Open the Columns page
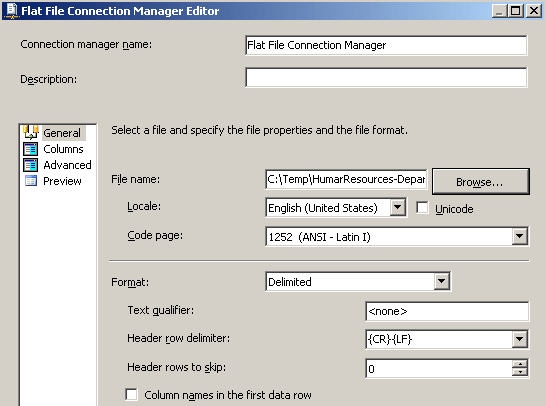546x406 pixels. 63,149
